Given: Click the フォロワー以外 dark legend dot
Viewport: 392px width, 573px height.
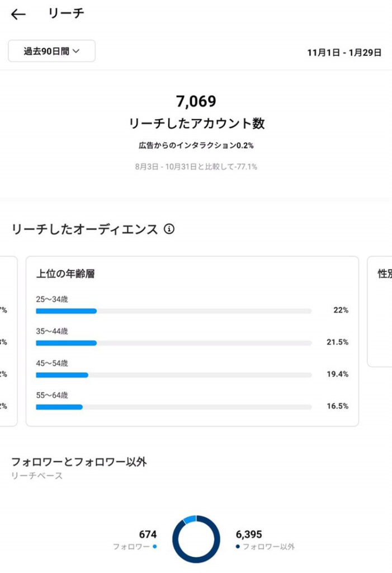Looking at the screenshot, I should pyautogui.click(x=237, y=545).
